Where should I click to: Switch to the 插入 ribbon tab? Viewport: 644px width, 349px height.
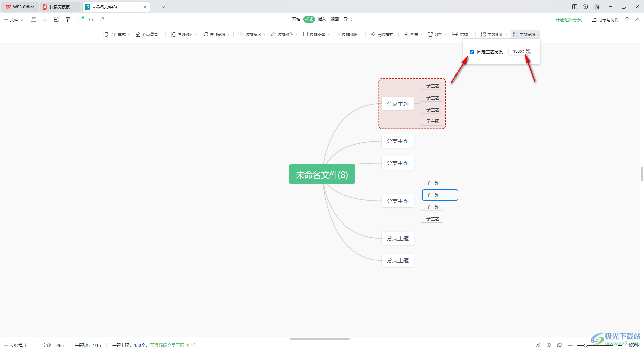coord(322,19)
